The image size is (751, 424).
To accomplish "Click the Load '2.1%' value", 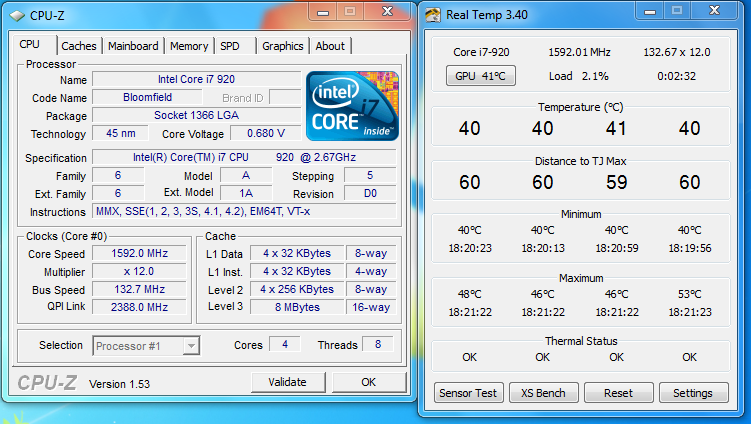I will point(595,76).
